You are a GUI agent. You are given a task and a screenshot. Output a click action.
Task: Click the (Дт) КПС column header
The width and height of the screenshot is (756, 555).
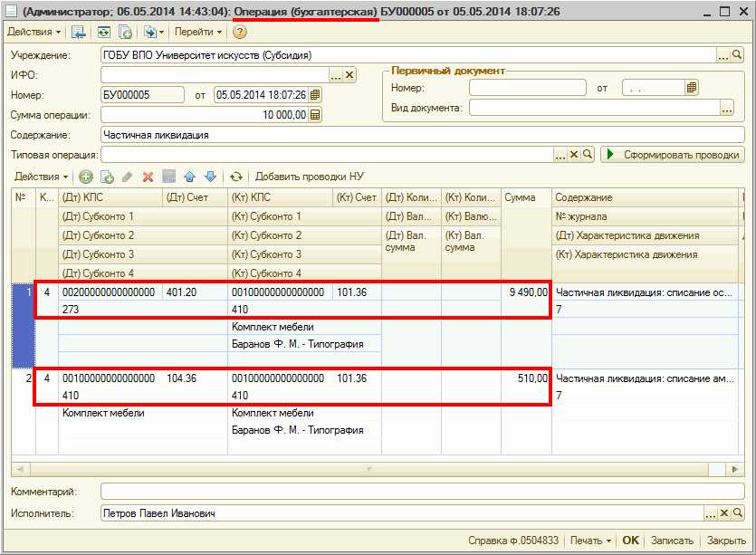[110, 197]
